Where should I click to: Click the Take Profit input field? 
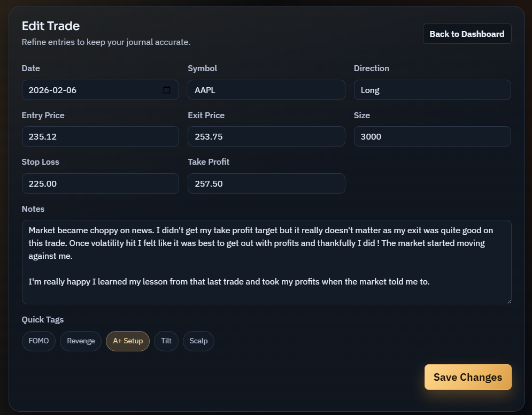[266, 183]
